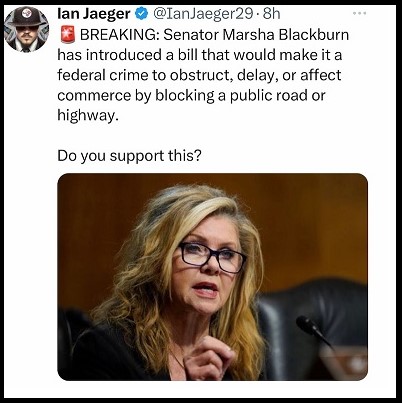The height and width of the screenshot is (403, 402).
Task: Click the 8h post timestamp
Action: point(271,14)
